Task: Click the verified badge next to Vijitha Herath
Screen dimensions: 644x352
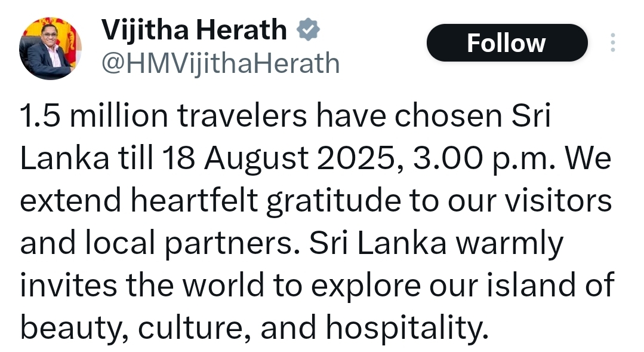Action: tap(308, 30)
